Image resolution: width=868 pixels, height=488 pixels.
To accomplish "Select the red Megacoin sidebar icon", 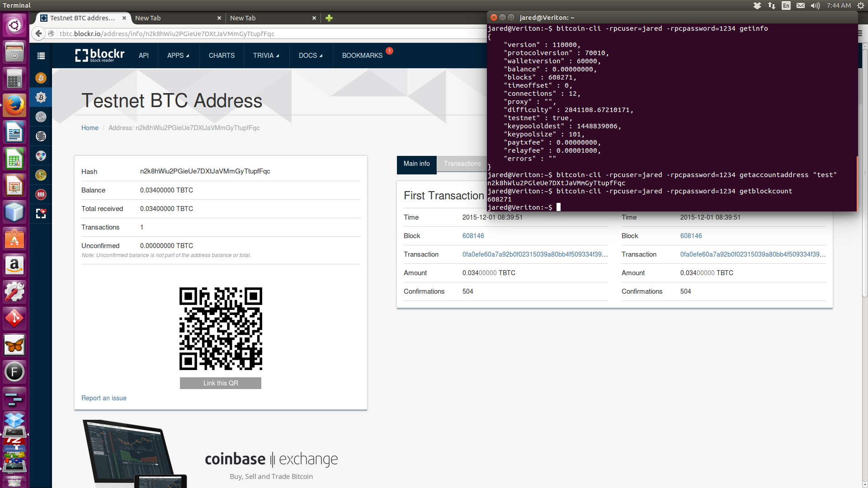I will [x=41, y=194].
